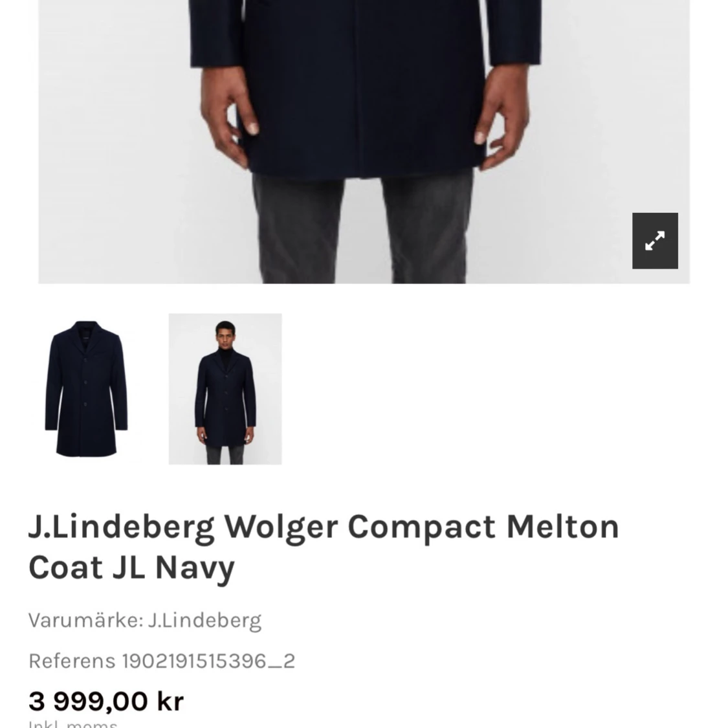The width and height of the screenshot is (728, 728).
Task: Select the model wearing coat thumbnail
Action: [225, 389]
